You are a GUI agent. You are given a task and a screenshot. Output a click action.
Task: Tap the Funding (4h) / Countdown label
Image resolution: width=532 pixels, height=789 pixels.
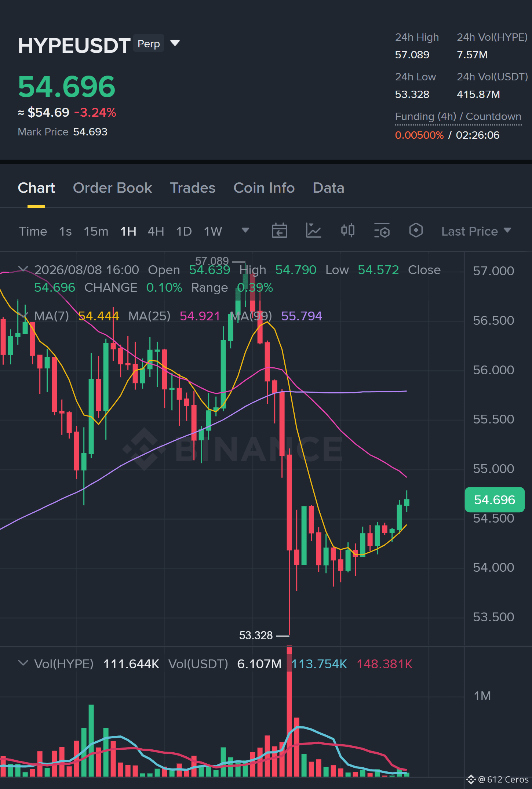point(458,116)
